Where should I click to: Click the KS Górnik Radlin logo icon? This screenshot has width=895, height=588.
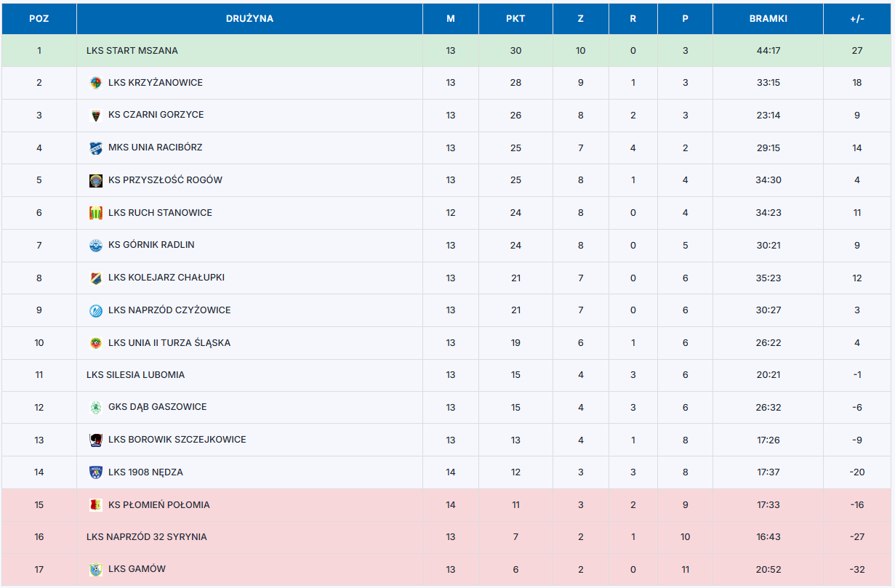(95, 245)
